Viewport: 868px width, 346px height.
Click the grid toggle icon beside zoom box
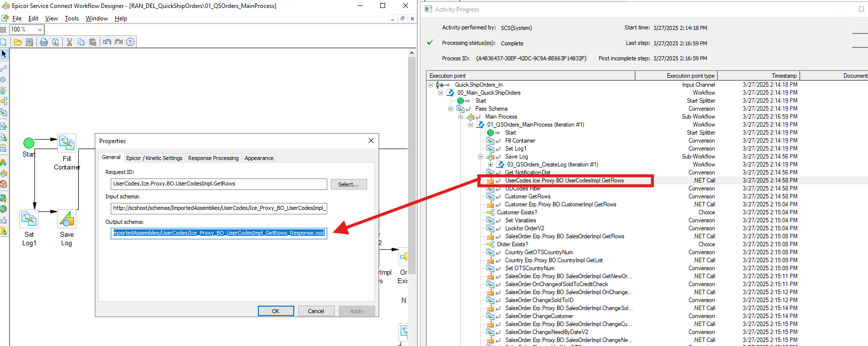[x=3, y=30]
